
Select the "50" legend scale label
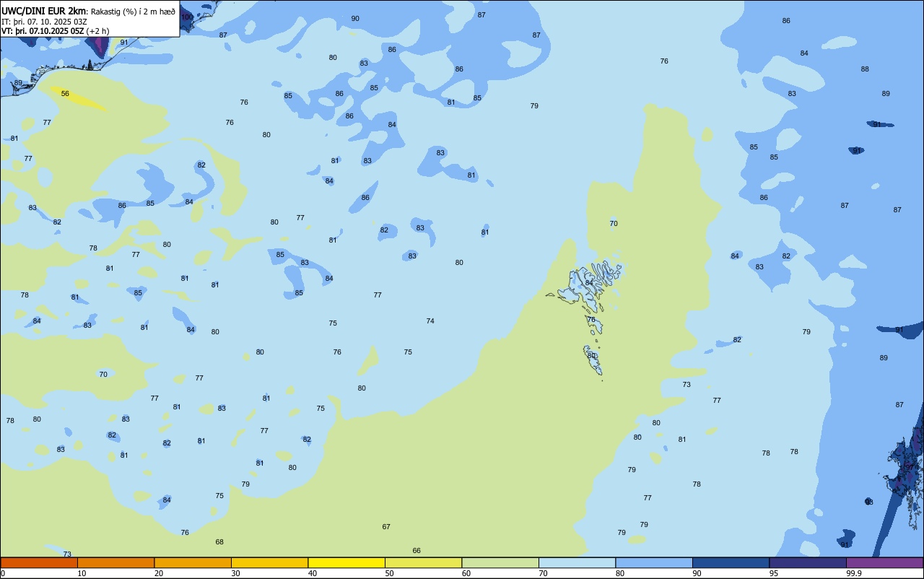coord(389,573)
